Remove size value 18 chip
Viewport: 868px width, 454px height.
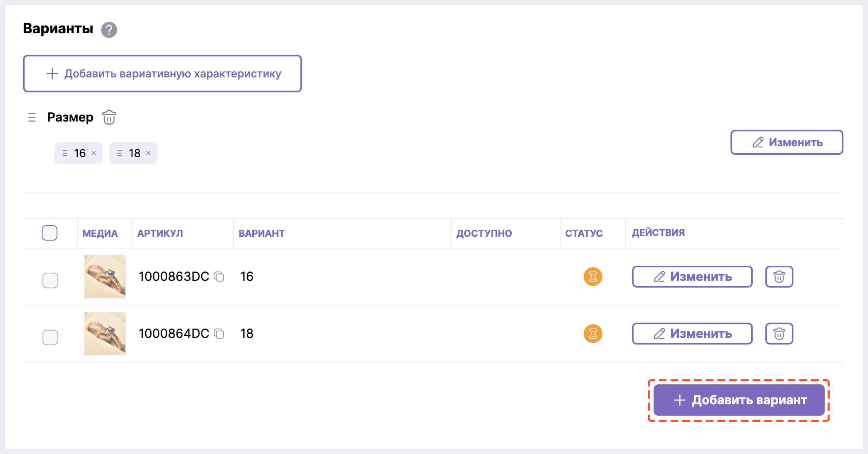[148, 153]
